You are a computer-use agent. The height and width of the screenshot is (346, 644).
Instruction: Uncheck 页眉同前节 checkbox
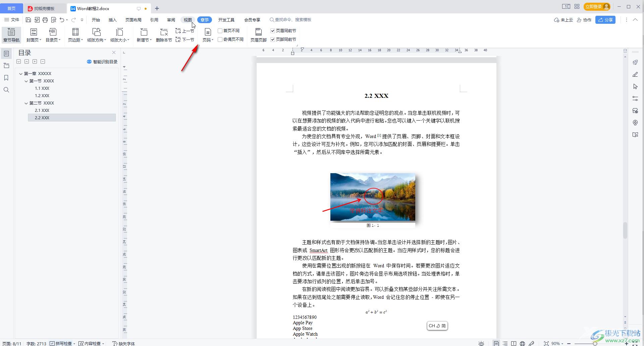pyautogui.click(x=273, y=31)
